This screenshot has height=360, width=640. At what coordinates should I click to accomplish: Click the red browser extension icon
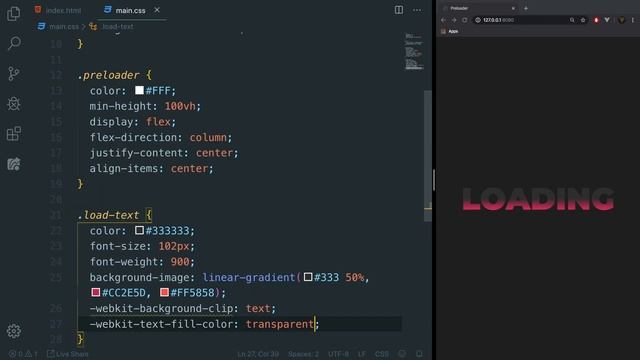596,20
